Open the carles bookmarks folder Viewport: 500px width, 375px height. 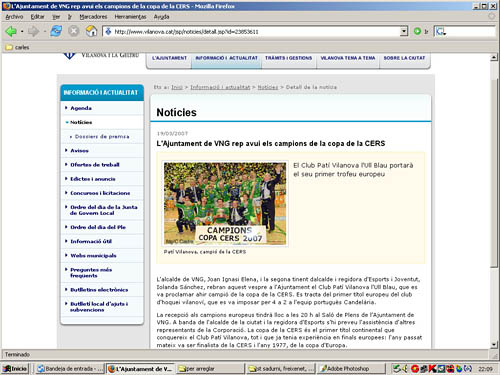[17, 47]
